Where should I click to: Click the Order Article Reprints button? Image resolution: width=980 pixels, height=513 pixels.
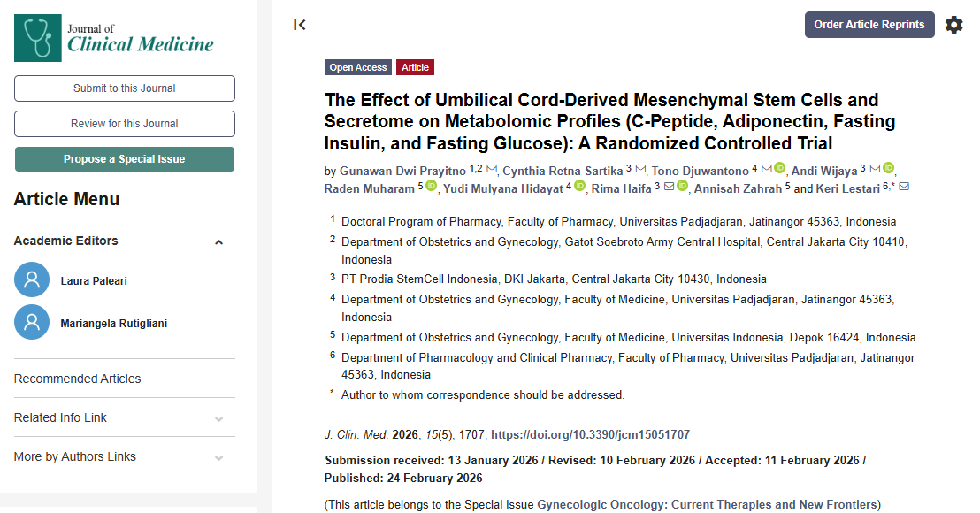click(x=869, y=25)
